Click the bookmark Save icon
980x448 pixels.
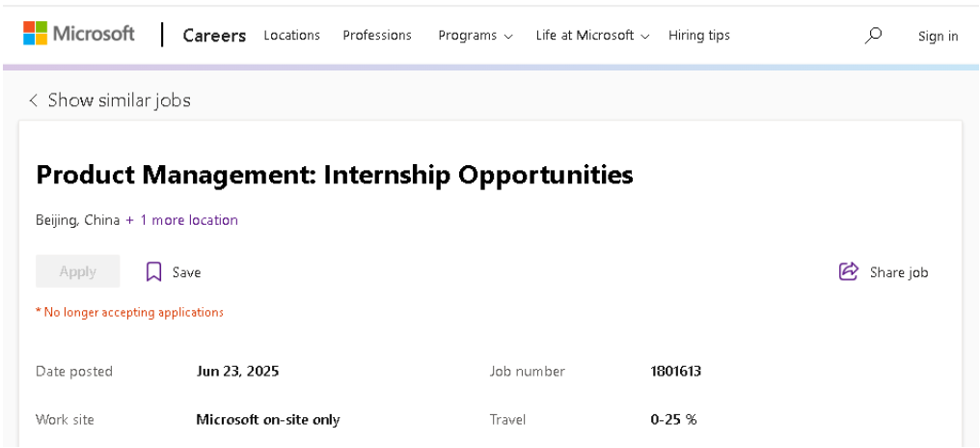153,271
